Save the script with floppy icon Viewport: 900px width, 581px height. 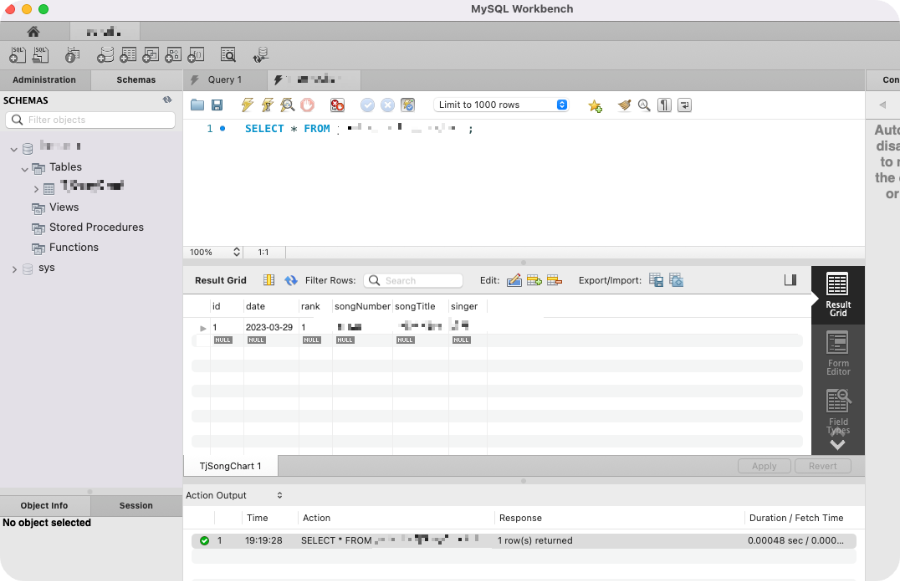coord(217,105)
